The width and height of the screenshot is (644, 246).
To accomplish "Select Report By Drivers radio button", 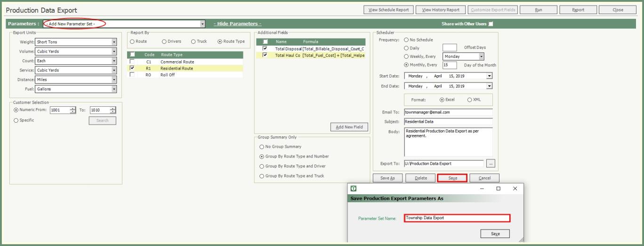I will (x=164, y=41).
